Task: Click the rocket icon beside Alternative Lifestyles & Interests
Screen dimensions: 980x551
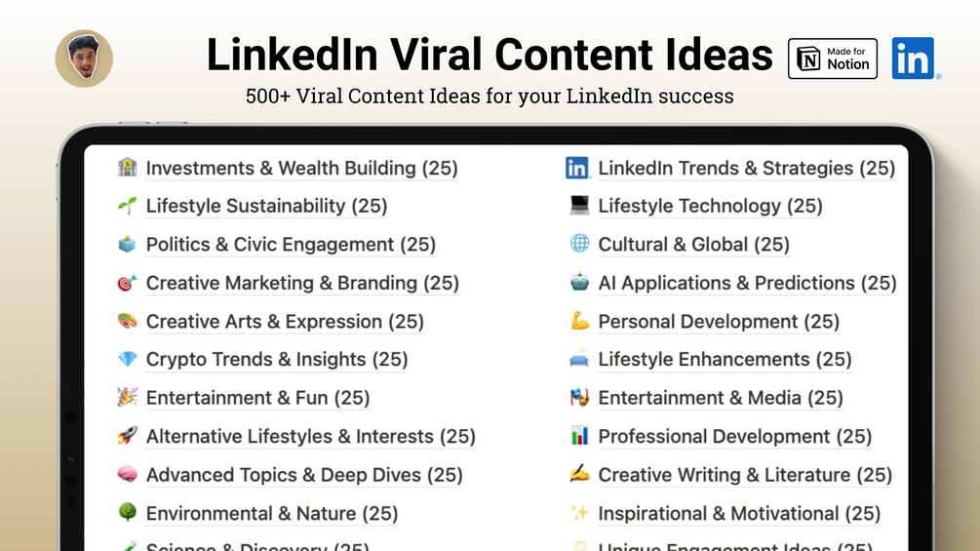Action: pyautogui.click(x=128, y=436)
